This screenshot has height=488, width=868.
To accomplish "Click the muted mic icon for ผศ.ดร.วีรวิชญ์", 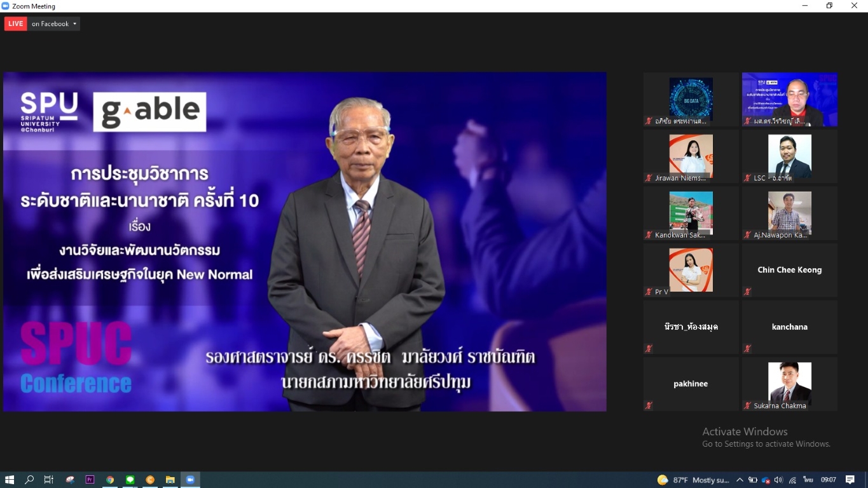I will click(x=748, y=121).
